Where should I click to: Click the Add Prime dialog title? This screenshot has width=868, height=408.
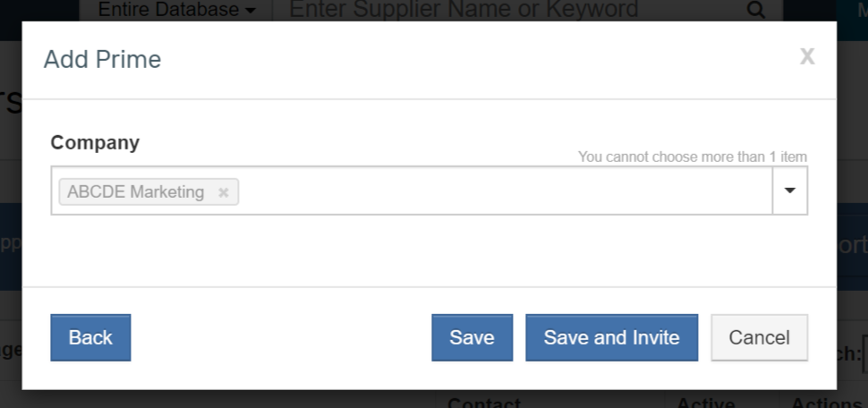(x=102, y=59)
